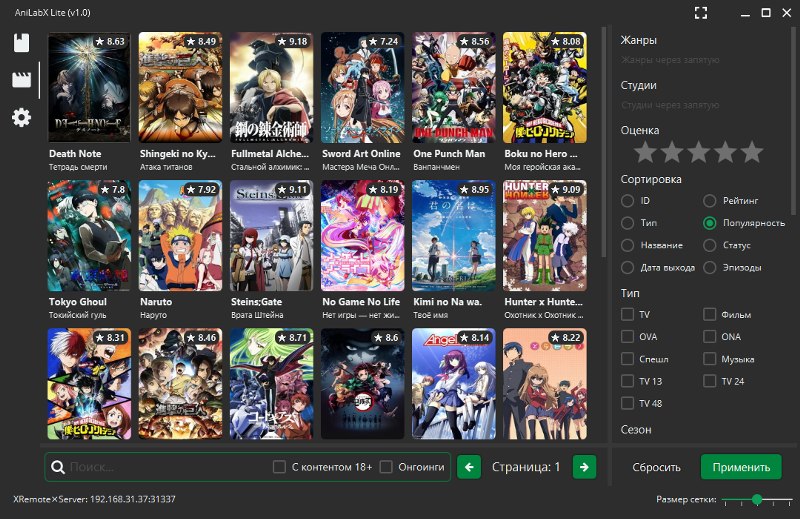The height and width of the screenshot is (519, 800).
Task: Select sorting by Дата выхода
Action: [628, 268]
